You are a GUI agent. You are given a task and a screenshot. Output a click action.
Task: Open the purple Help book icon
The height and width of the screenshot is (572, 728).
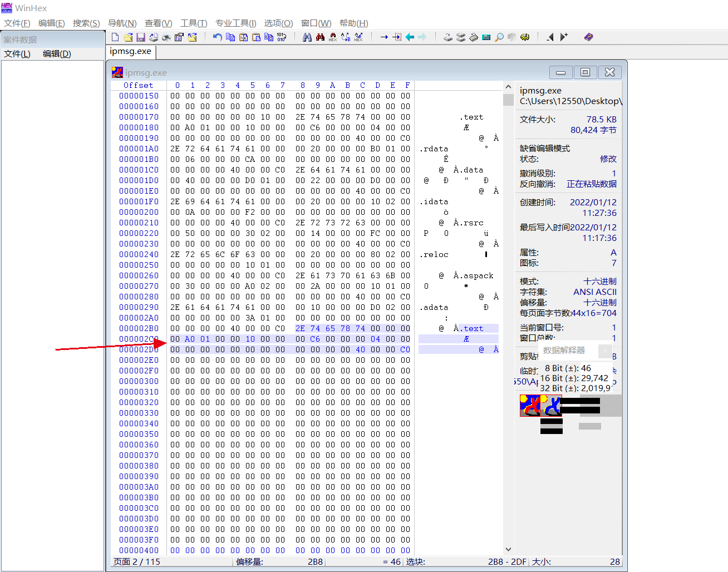click(588, 37)
